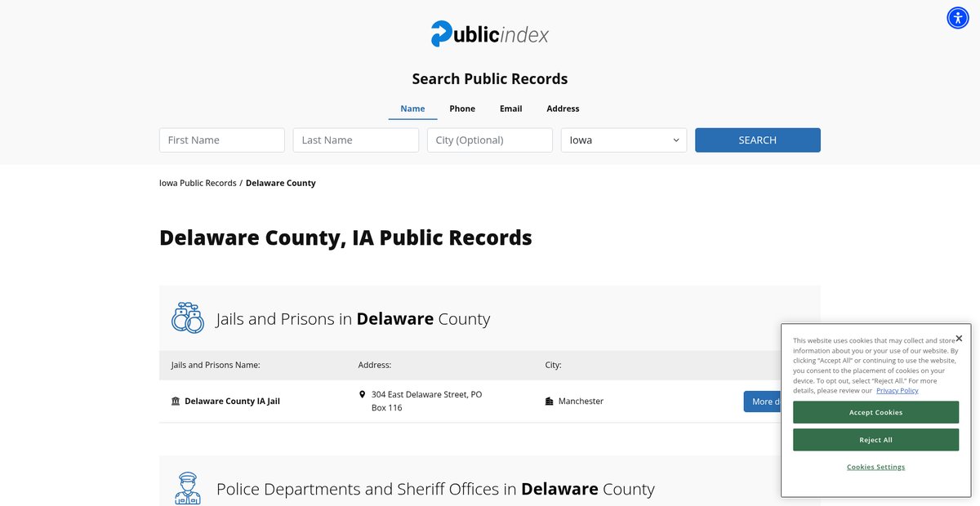Switch to the Name search tab
This screenshot has height=506, width=980.
coord(412,109)
